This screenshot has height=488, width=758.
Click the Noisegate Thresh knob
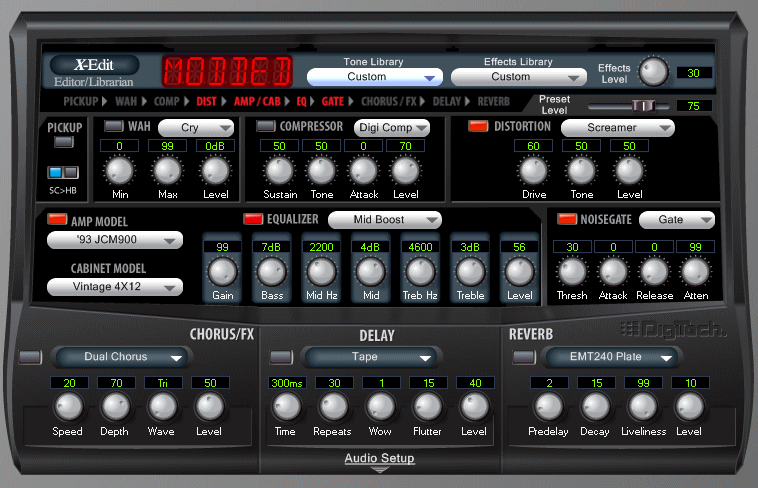(x=572, y=272)
